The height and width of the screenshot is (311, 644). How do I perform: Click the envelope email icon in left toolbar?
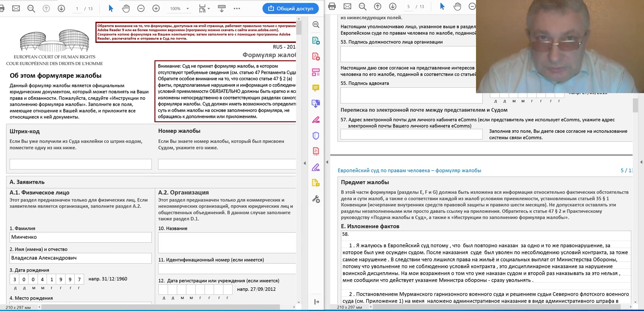click(x=16, y=8)
